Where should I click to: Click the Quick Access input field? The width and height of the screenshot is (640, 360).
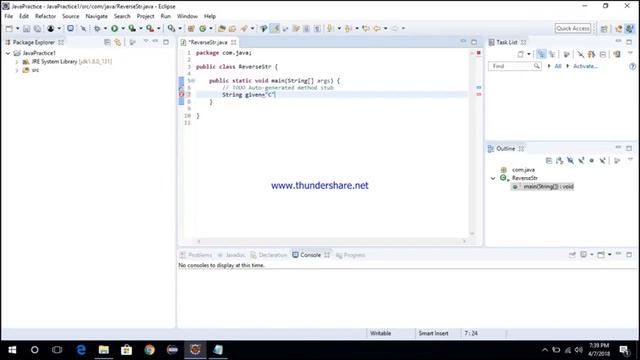573,29
